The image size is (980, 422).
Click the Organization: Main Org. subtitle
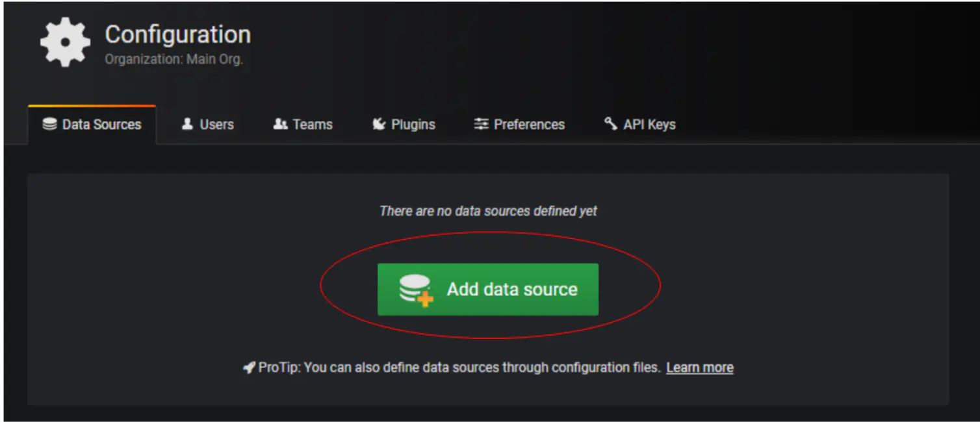tap(174, 59)
